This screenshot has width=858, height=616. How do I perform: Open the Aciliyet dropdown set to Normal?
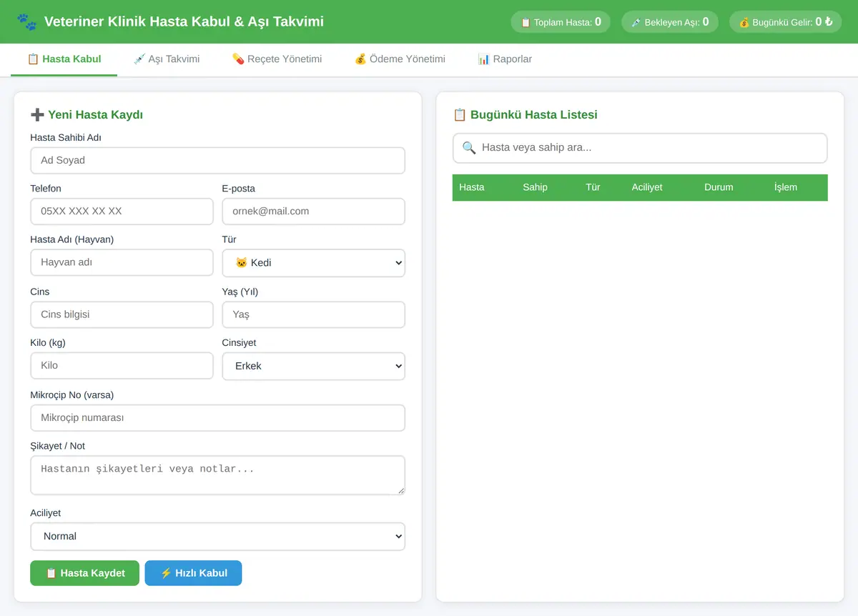pyautogui.click(x=218, y=537)
